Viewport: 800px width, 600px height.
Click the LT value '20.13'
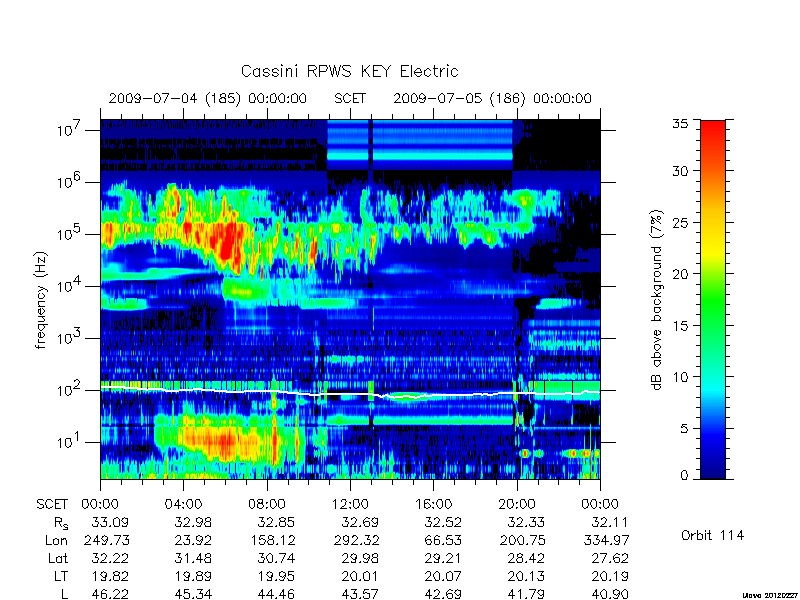coord(526,576)
